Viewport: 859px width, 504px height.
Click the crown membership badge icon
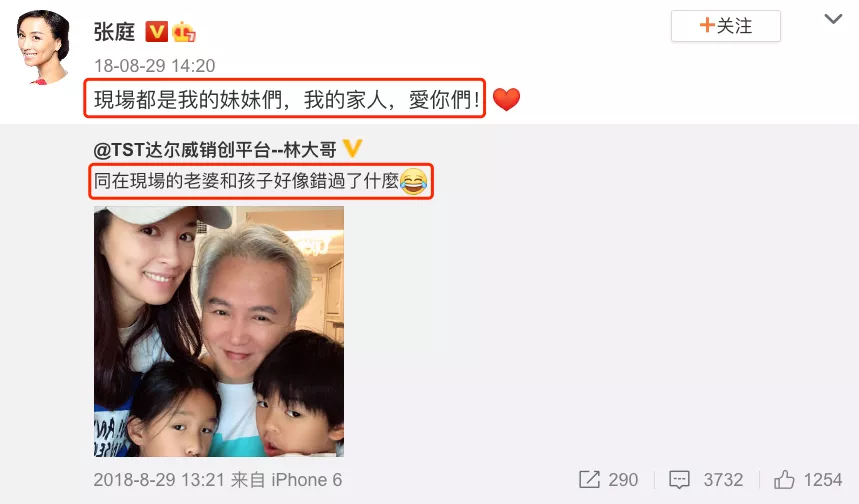pyautogui.click(x=184, y=32)
